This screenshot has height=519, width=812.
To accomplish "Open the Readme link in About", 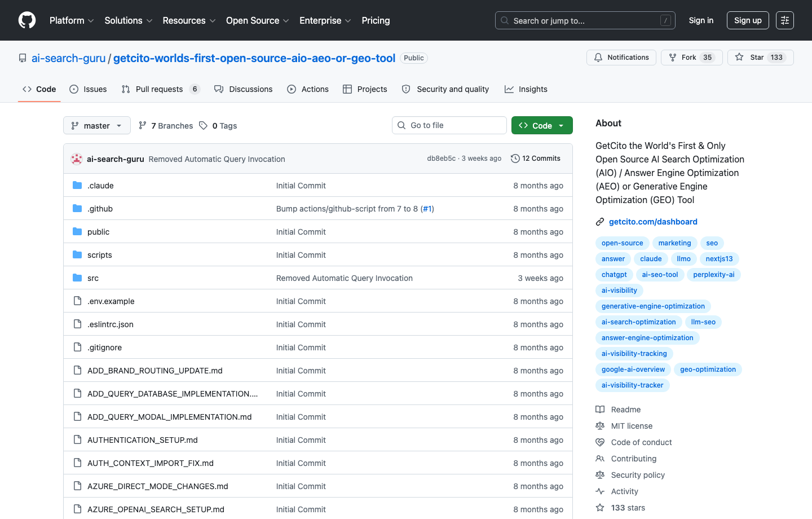I will click(x=619, y=410).
